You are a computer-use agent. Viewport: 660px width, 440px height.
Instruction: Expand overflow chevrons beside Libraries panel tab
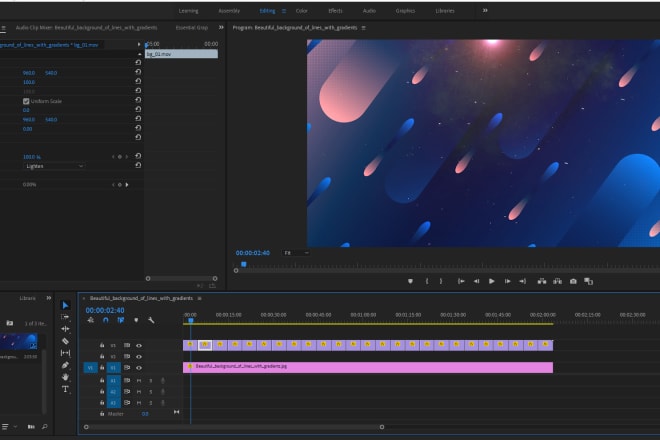click(x=49, y=298)
